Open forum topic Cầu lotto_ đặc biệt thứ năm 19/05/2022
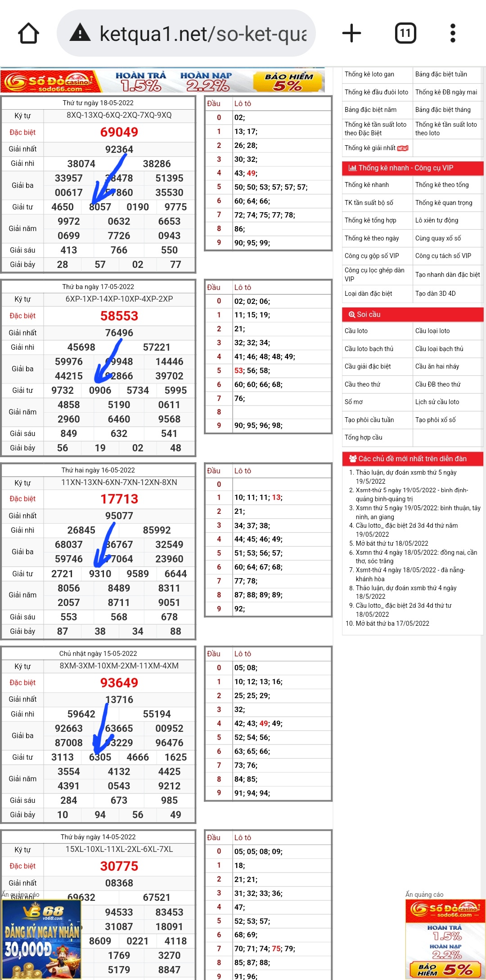This screenshot has width=486, height=980. [406, 530]
